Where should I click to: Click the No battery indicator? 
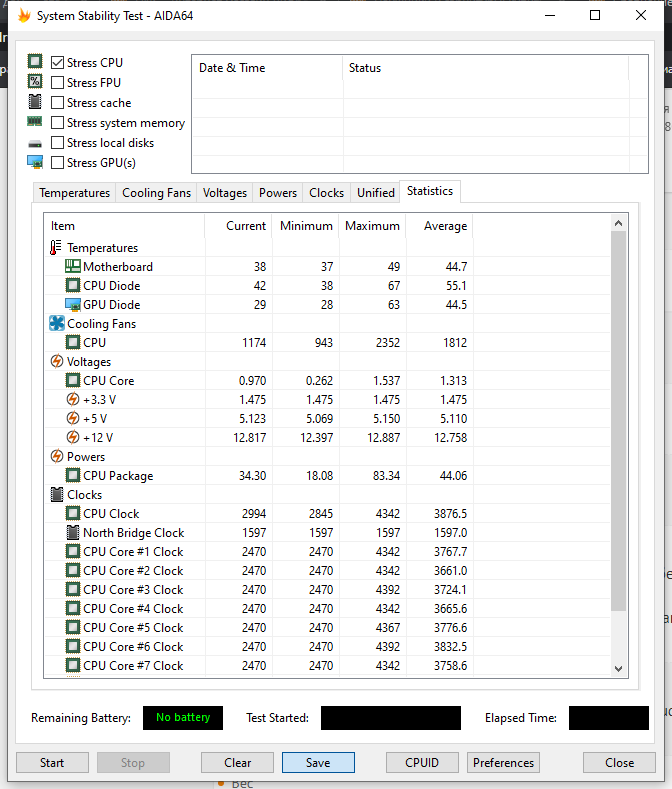[183, 718]
